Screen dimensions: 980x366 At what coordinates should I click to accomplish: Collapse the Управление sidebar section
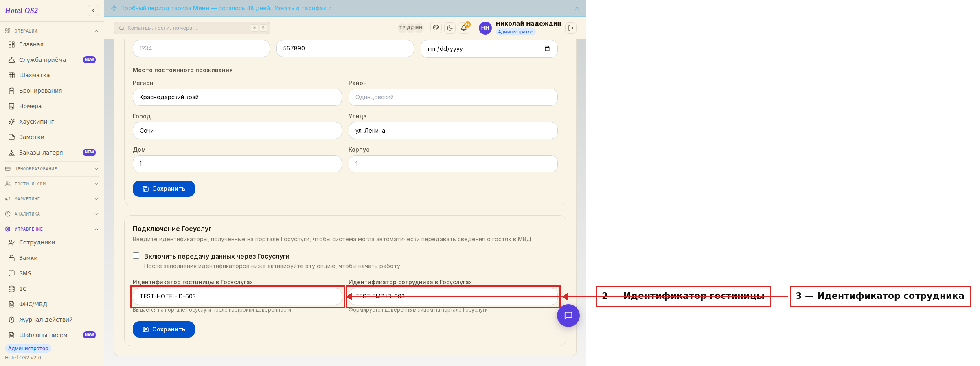pos(52,229)
